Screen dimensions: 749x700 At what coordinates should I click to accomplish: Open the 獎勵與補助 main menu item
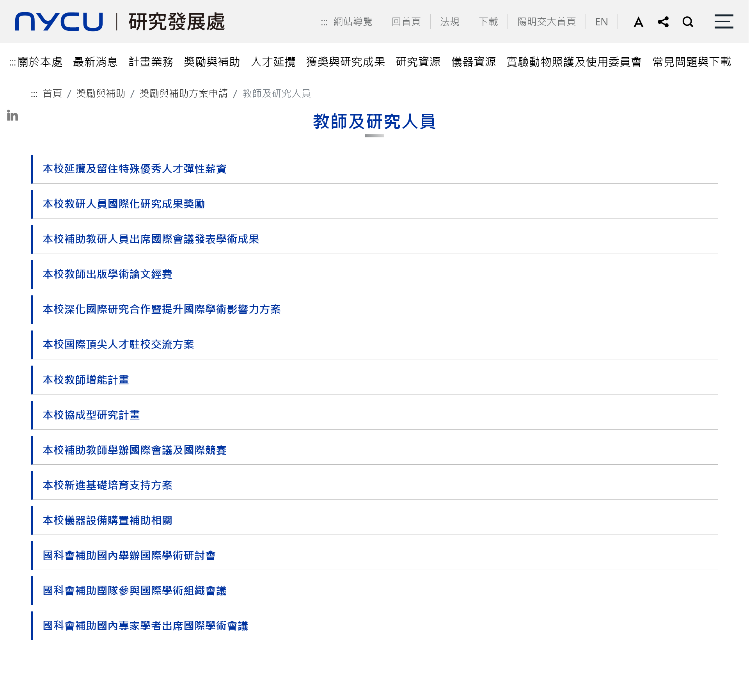pos(212,62)
